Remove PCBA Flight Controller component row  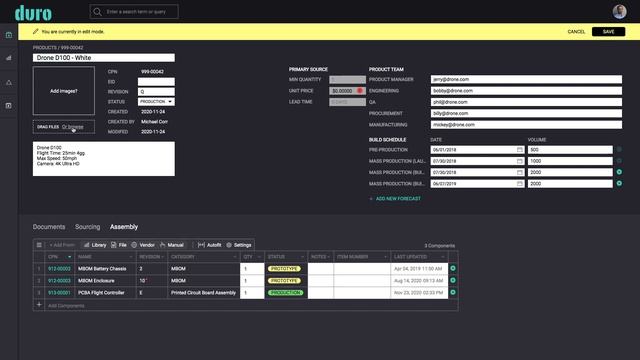453,292
